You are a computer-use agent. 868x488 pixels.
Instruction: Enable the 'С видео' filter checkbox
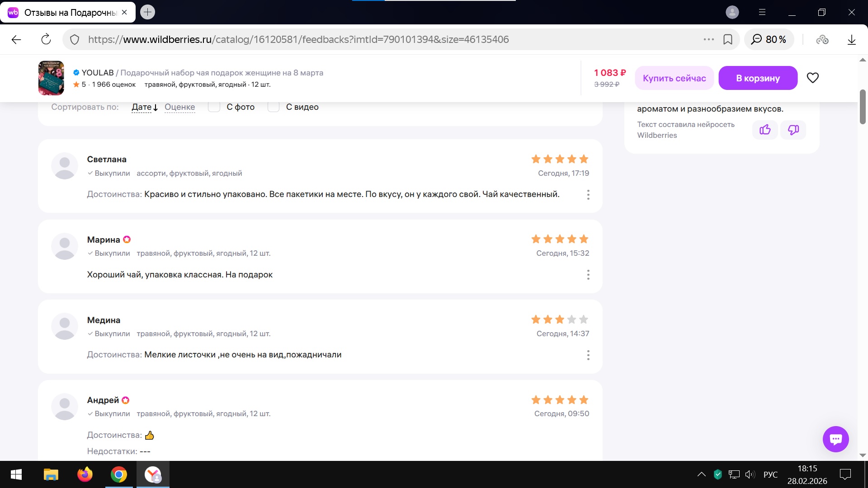point(274,107)
